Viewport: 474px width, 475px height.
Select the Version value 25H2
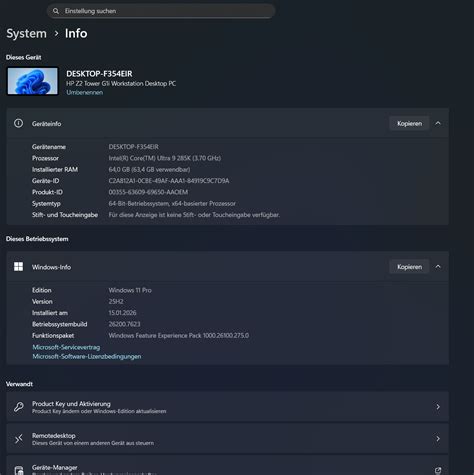pyautogui.click(x=116, y=301)
